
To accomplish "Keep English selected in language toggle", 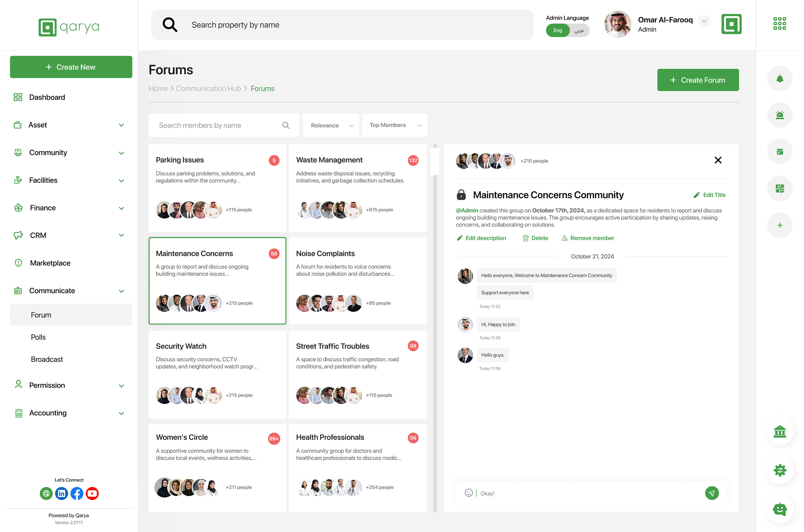I will (558, 30).
